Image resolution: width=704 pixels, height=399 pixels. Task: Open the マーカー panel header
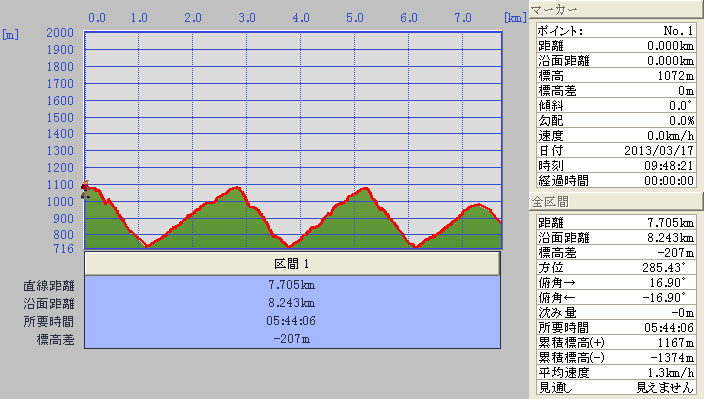(616, 9)
